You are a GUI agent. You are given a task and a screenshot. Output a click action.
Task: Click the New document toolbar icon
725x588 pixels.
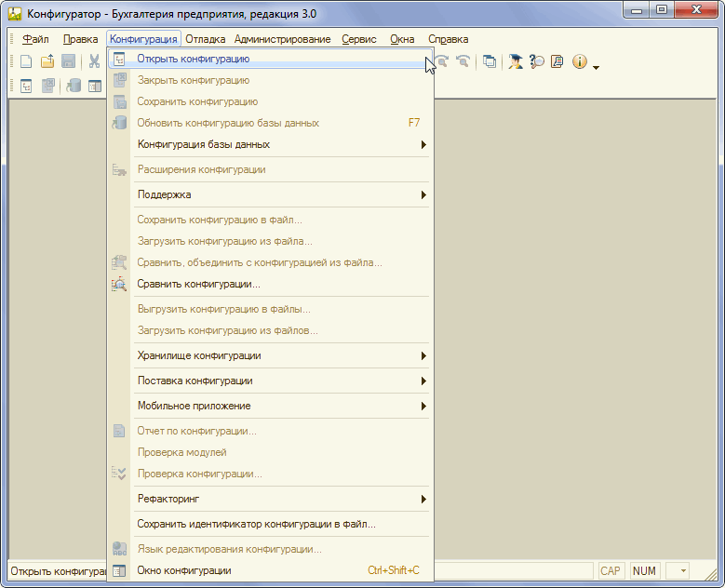[26, 61]
